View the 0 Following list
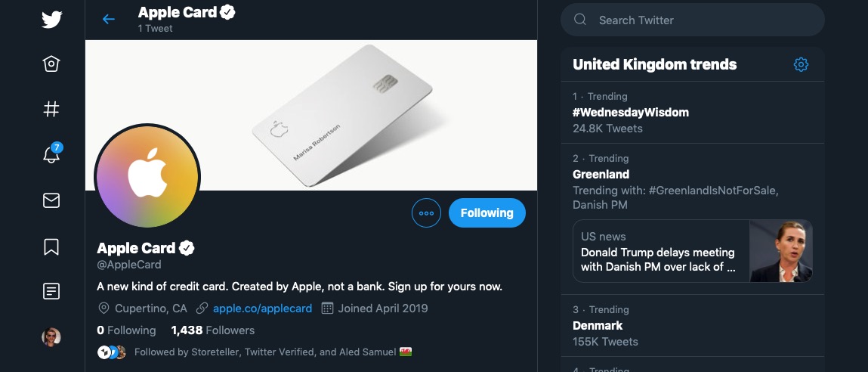This screenshot has height=372, width=868. pos(126,330)
